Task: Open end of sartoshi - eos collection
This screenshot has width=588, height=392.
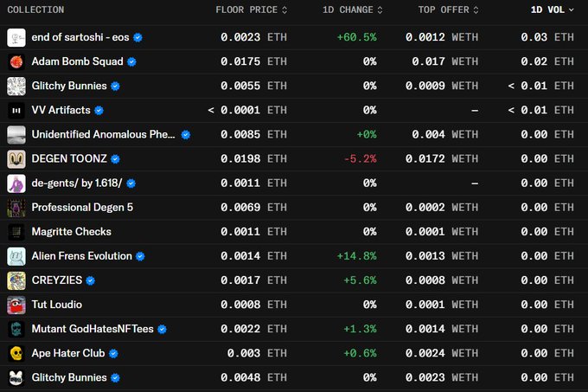Action: click(80, 37)
